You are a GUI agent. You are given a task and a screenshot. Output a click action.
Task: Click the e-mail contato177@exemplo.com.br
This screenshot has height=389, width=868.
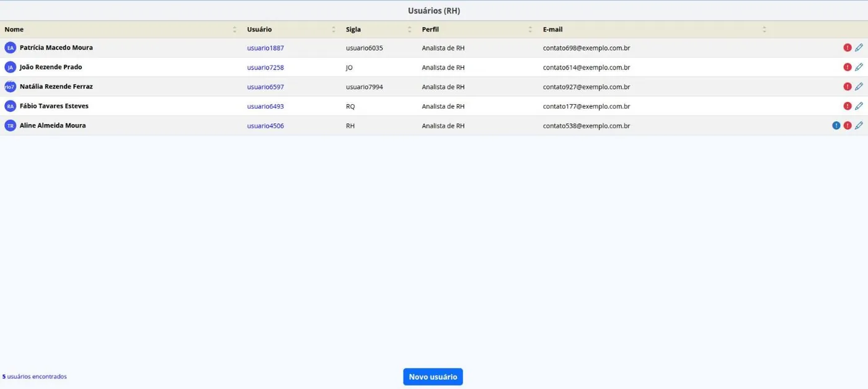point(587,106)
